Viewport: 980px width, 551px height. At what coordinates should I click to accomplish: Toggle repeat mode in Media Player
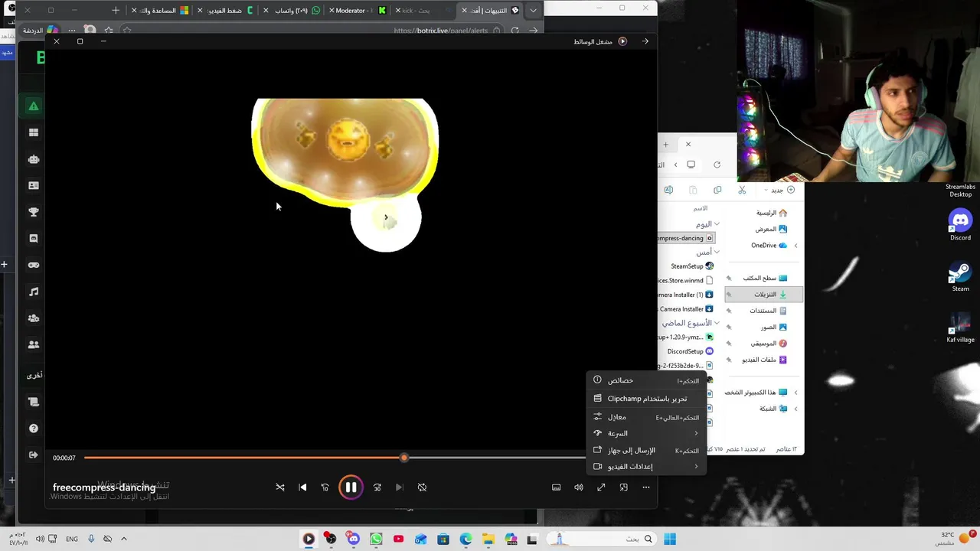422,487
